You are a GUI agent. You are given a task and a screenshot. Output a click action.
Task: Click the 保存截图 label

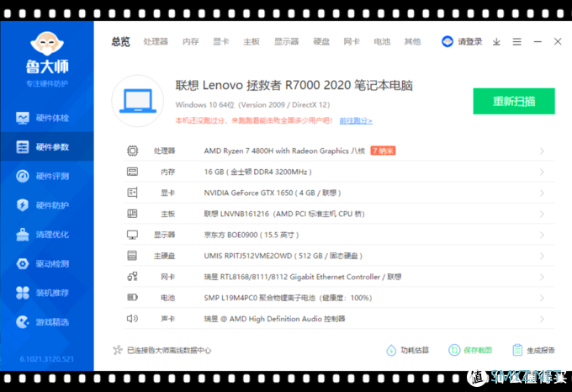(x=478, y=351)
